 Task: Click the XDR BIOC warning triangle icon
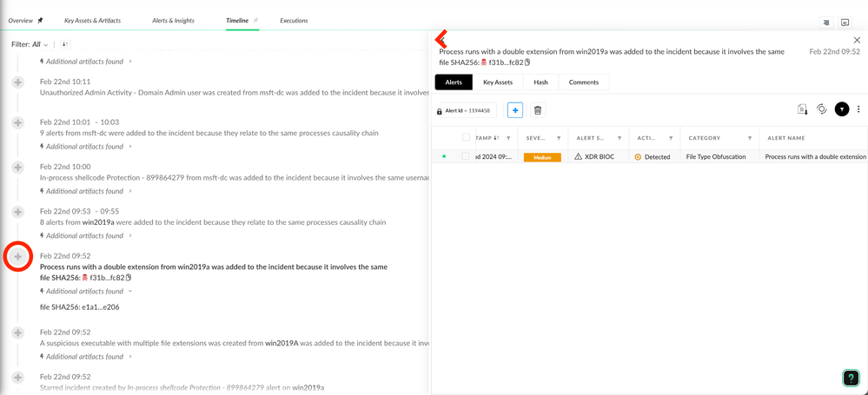(579, 156)
